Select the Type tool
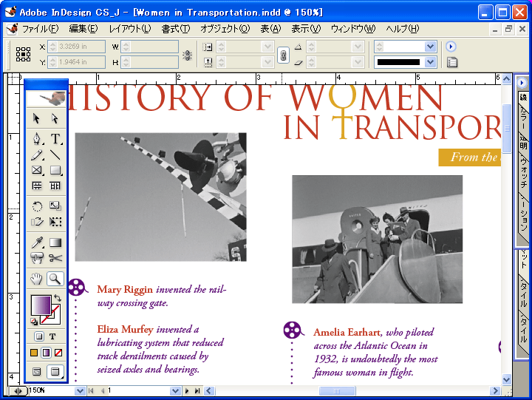 [55, 139]
